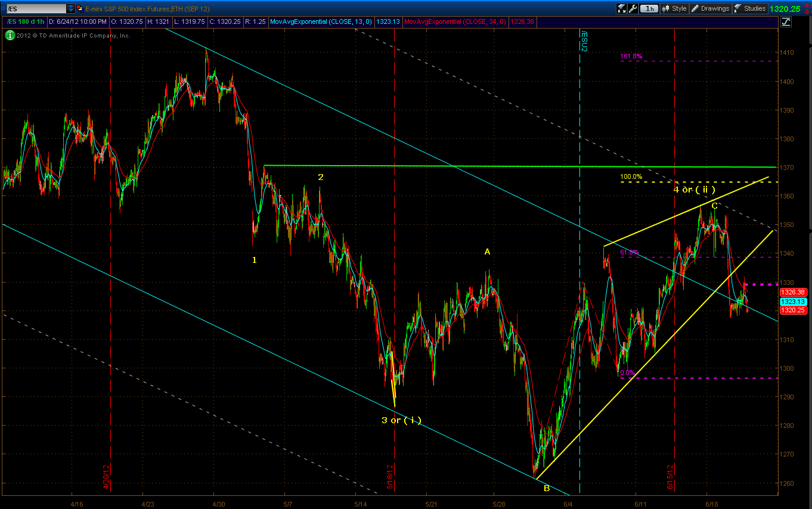Click the 61.8% Fibonacci level label
The width and height of the screenshot is (812, 509).
[629, 253]
